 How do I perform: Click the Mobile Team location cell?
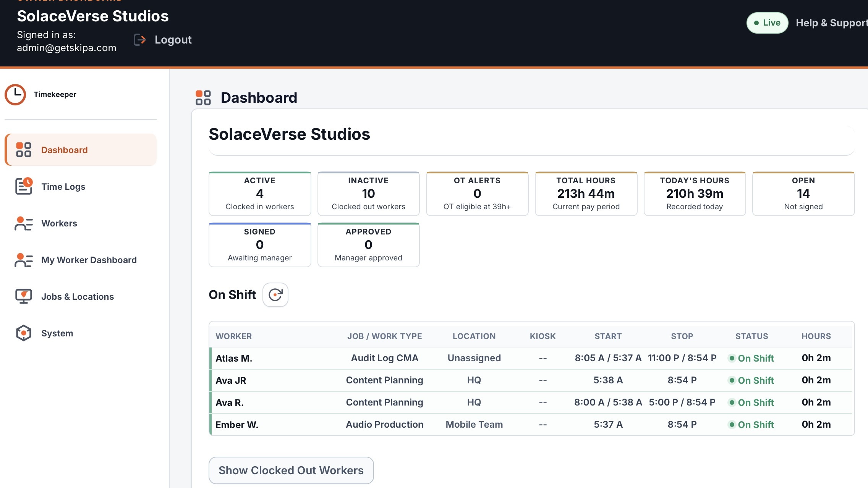pos(474,425)
